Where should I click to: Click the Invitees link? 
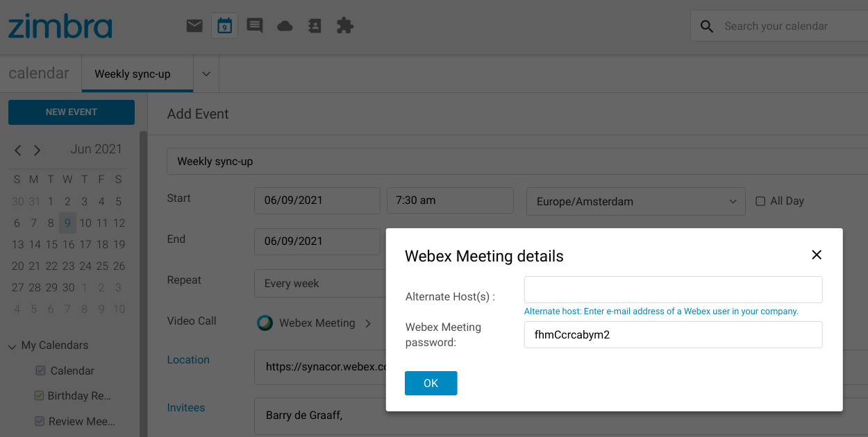point(186,407)
